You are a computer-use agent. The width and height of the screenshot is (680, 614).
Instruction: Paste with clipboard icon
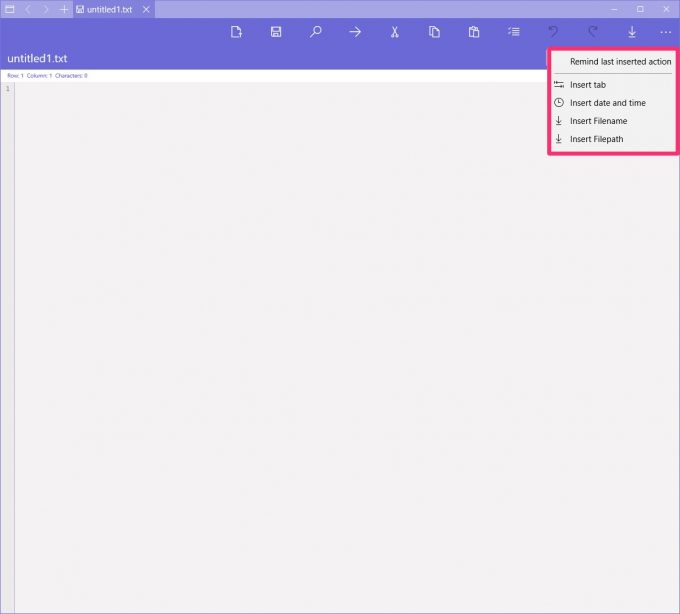[x=474, y=32]
